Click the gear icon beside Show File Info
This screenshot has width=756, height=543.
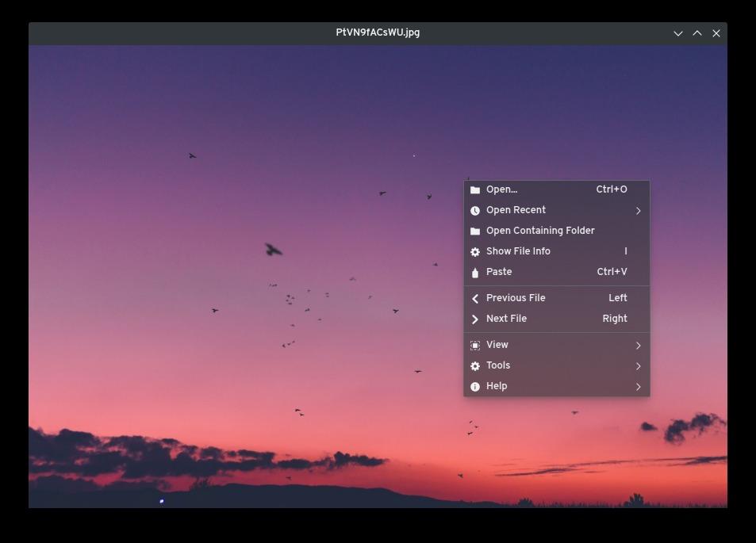tap(474, 250)
